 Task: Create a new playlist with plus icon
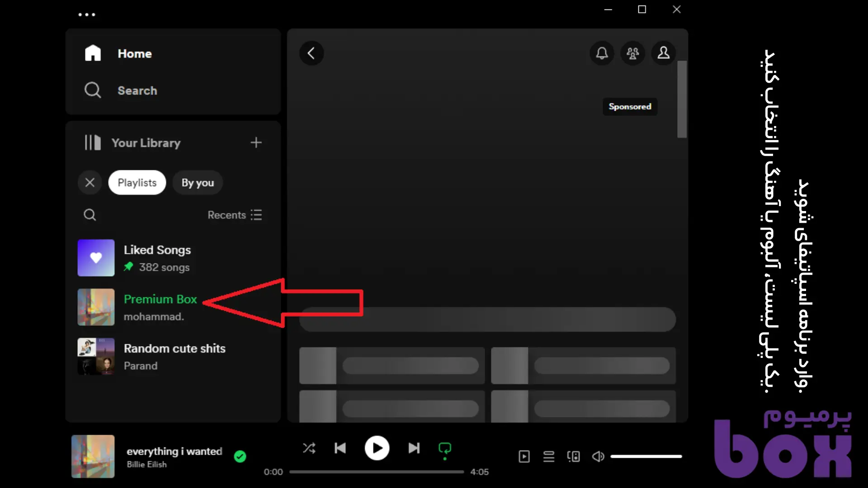point(256,142)
